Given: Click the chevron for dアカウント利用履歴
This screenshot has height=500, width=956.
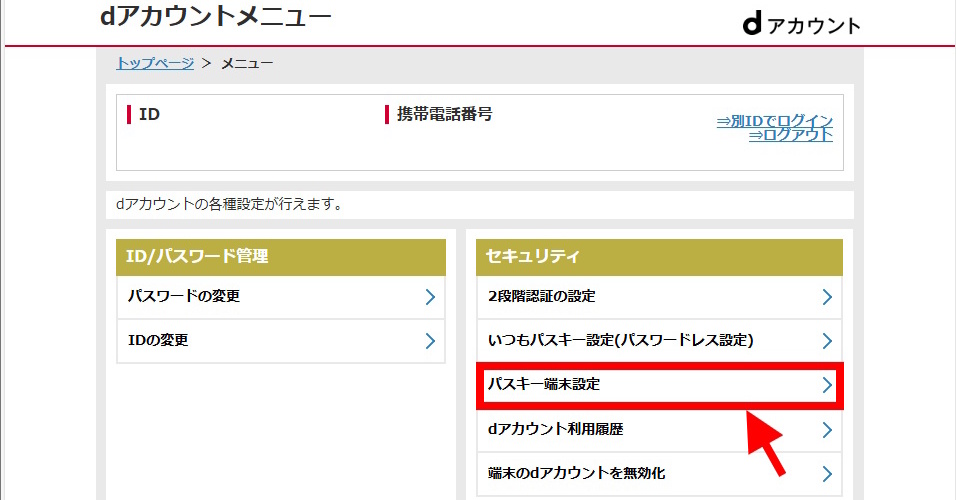Looking at the screenshot, I should click(827, 430).
